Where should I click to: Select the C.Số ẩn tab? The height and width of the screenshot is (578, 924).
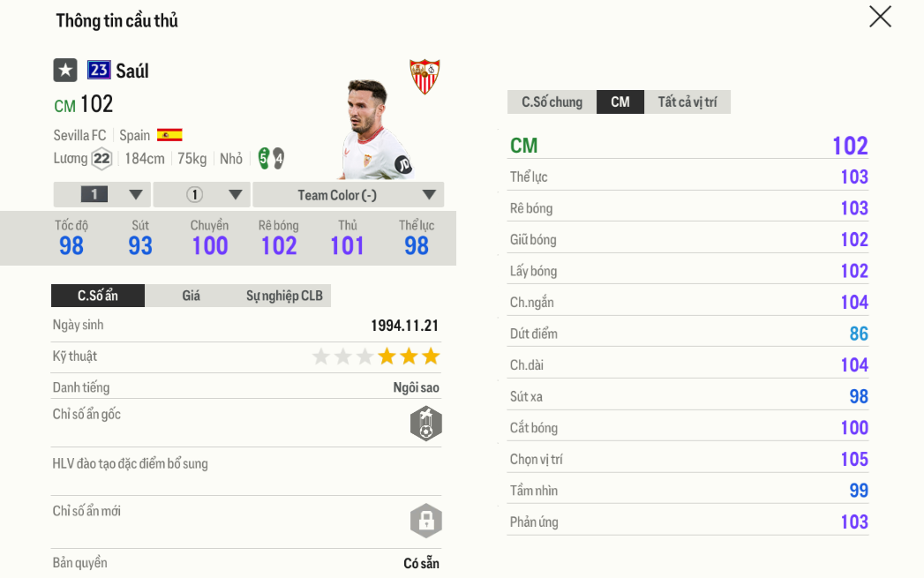tap(97, 296)
